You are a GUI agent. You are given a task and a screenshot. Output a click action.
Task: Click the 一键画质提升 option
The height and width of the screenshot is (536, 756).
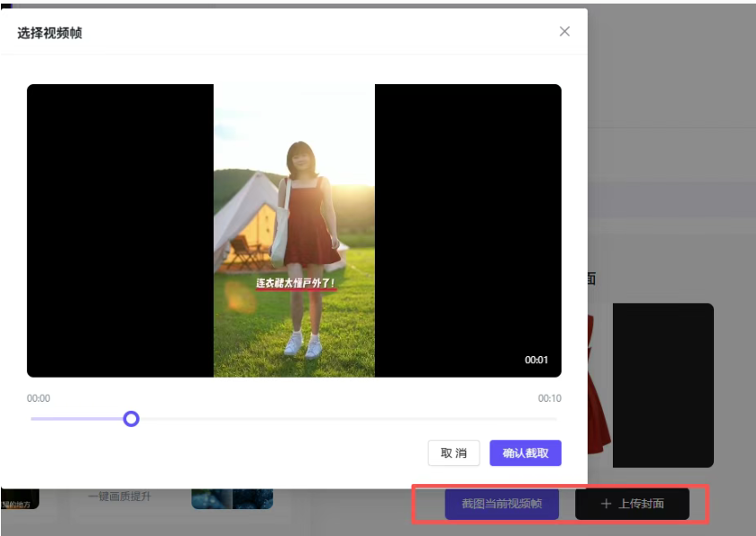(119, 497)
